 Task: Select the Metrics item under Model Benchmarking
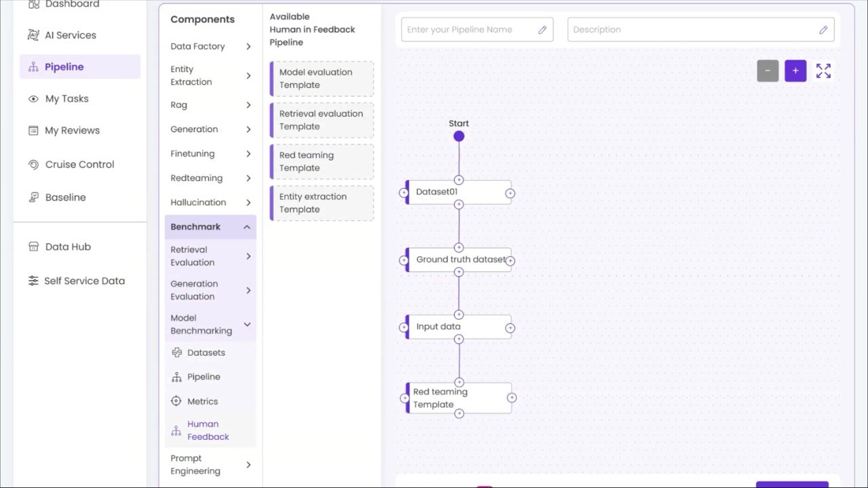point(202,401)
